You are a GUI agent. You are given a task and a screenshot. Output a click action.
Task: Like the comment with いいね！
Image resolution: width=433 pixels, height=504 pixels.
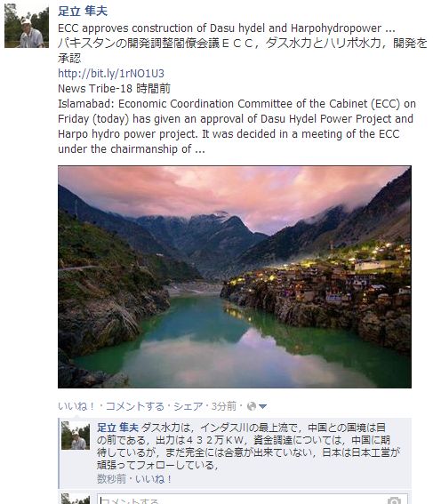[154, 479]
